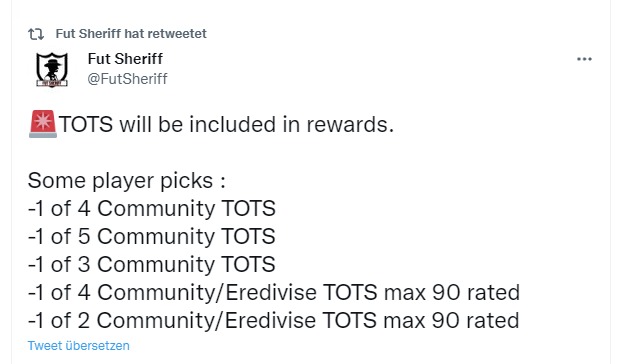The width and height of the screenshot is (628, 364).
Task: Visit the @FutSheriff handle link
Action: click(127, 79)
